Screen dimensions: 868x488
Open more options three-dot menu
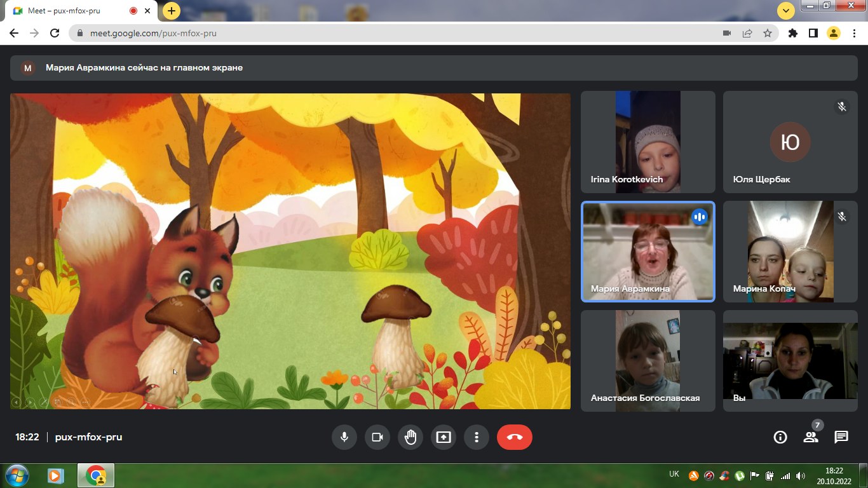point(476,437)
